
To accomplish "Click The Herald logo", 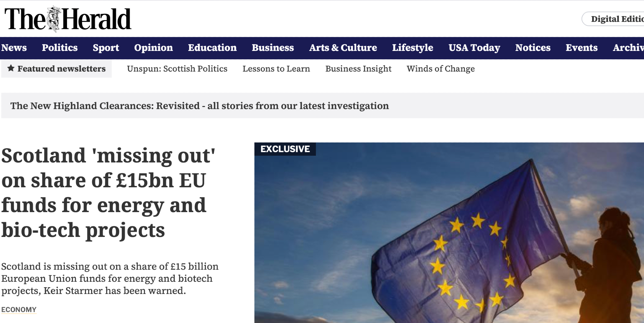I will [x=68, y=19].
